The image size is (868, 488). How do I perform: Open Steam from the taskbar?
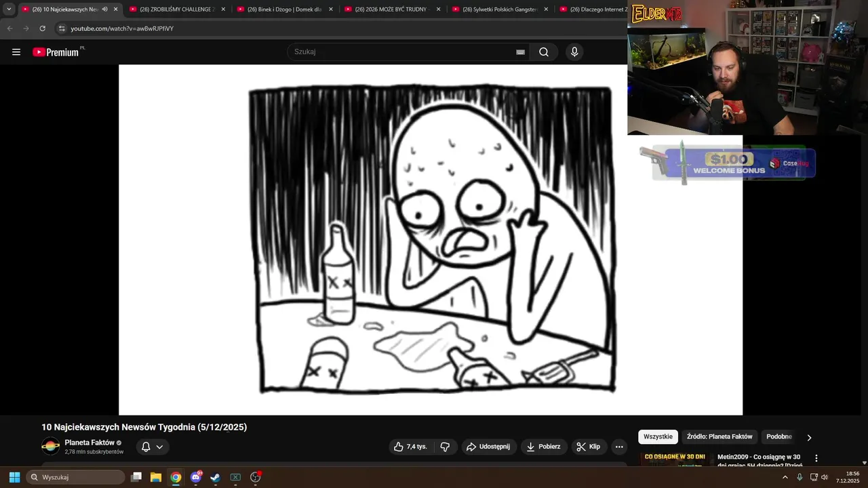click(x=216, y=477)
